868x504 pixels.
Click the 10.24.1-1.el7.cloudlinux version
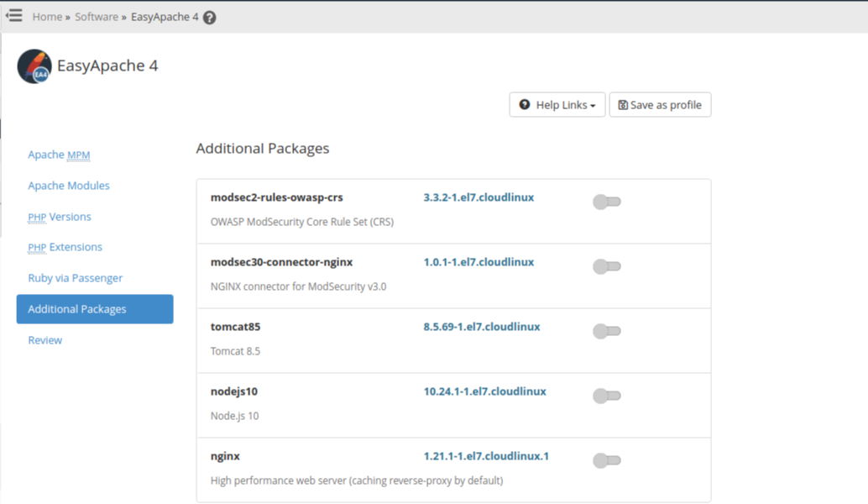click(x=485, y=391)
